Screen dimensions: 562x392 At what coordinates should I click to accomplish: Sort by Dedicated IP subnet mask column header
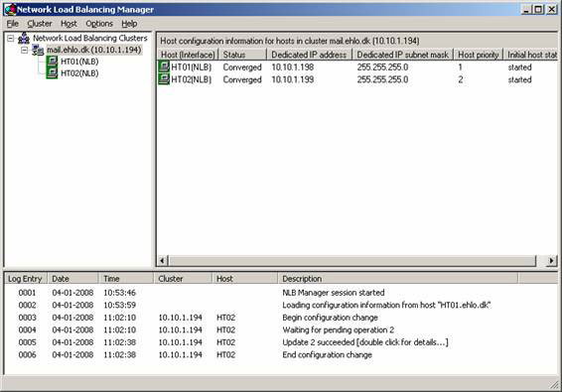(x=403, y=55)
